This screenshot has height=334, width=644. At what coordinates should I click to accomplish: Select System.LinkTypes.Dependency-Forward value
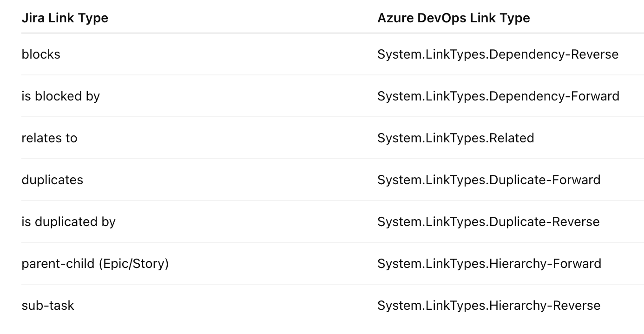pos(498,96)
